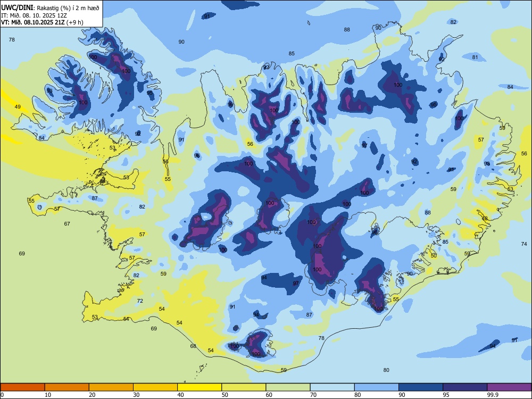Click the dark blue 90–95 legend swatch
Image resolution: width=532 pixels, height=399 pixels.
421,387
